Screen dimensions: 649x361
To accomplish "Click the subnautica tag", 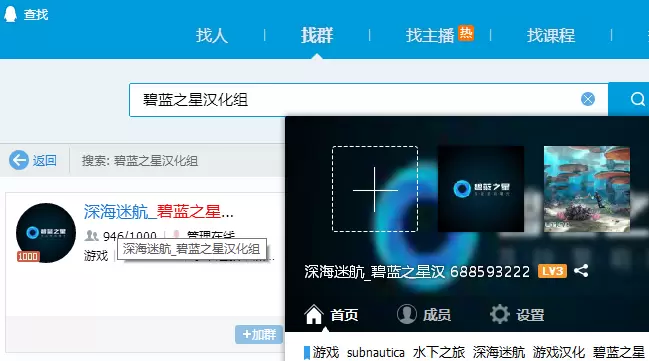I will click(375, 353).
